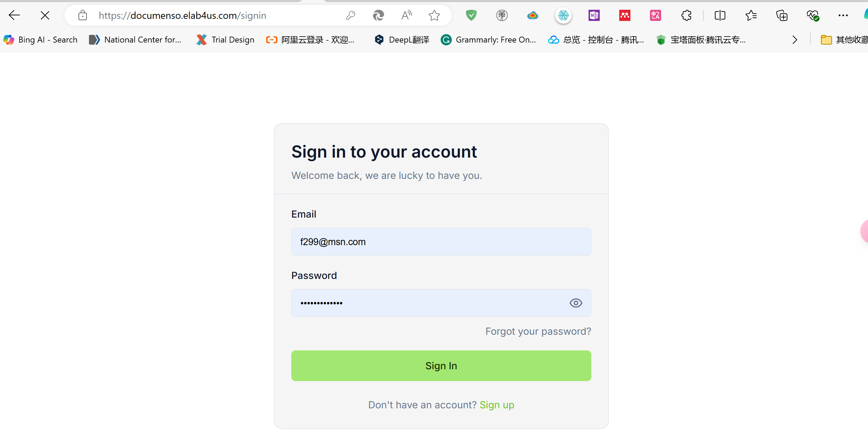Open the Bing AI - Search bookmark
This screenshot has height=432, width=868.
40,40
